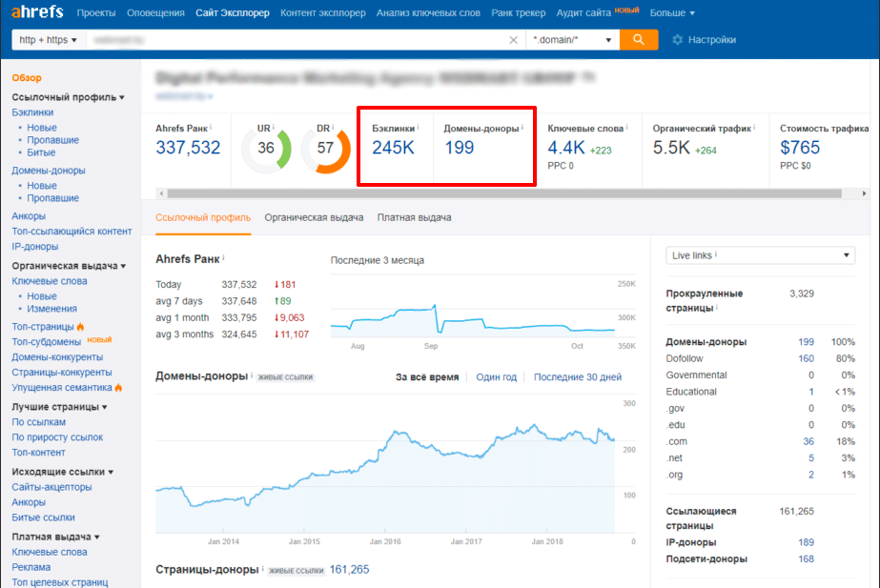The width and height of the screenshot is (880, 588).
Task: Open Битые ссылки in sidebar
Action: coord(43,517)
